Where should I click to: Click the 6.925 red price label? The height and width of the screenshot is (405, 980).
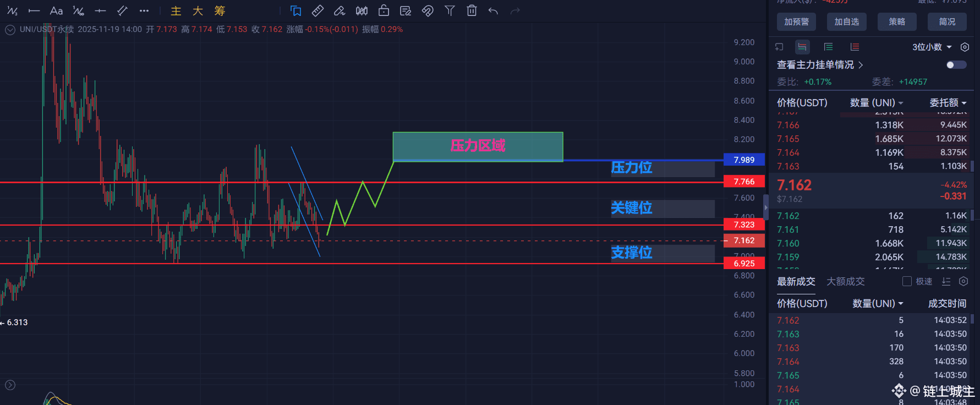[744, 264]
